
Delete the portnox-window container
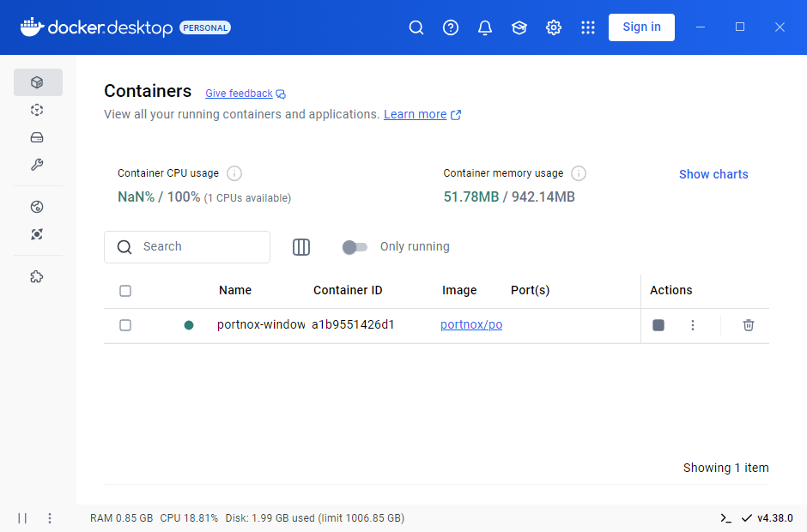pyautogui.click(x=749, y=325)
